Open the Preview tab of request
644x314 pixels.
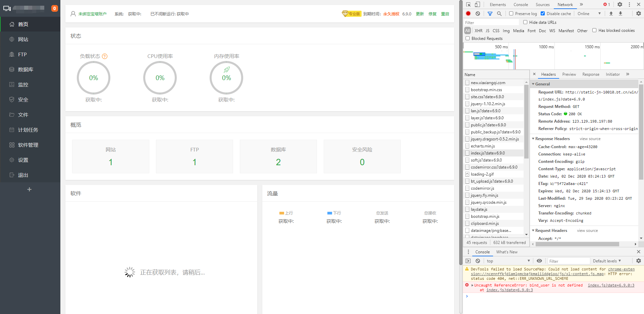click(x=569, y=74)
